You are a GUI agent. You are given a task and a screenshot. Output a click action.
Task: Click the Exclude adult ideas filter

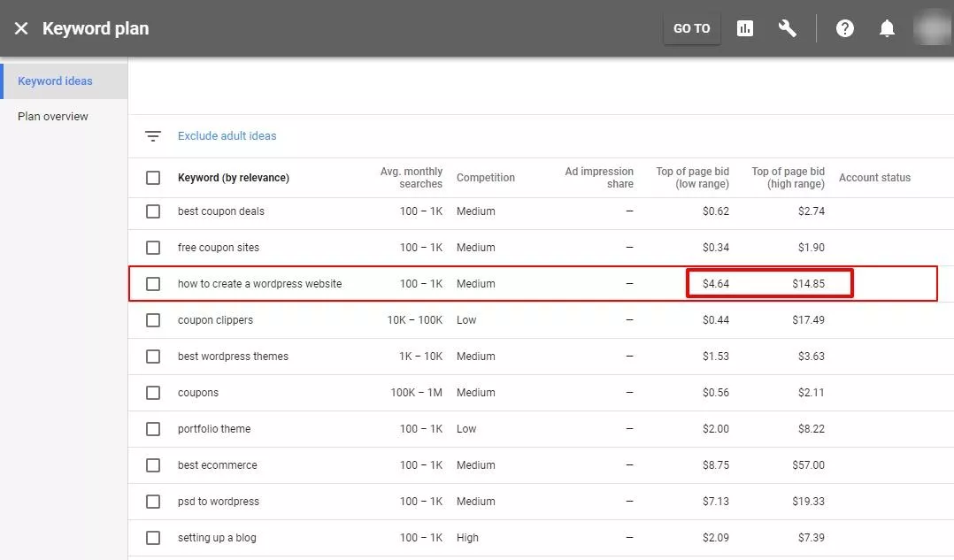point(227,135)
